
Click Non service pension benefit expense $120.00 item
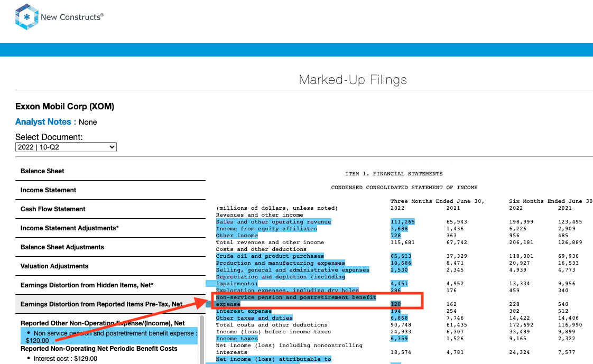pos(109,337)
